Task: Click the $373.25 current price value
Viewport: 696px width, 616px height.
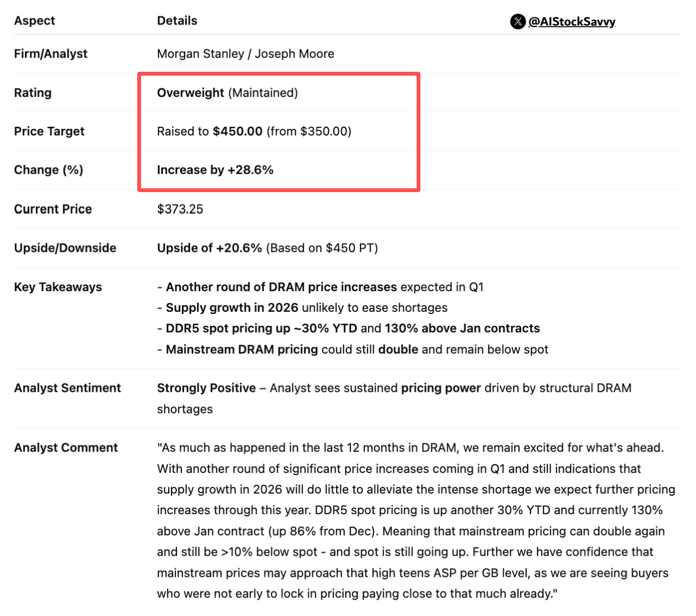Action: [180, 209]
